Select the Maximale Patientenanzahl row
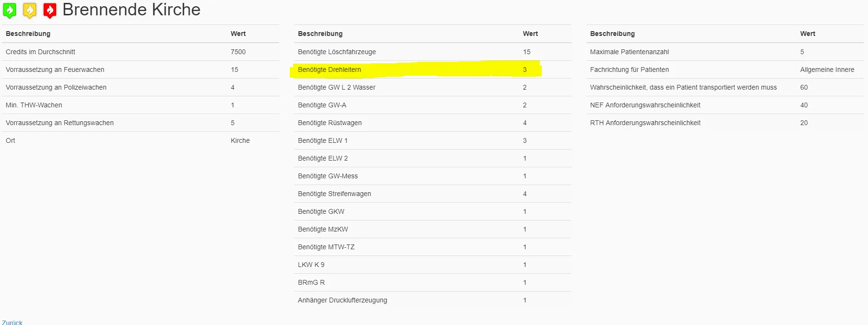The height and width of the screenshot is (325, 868). point(629,52)
